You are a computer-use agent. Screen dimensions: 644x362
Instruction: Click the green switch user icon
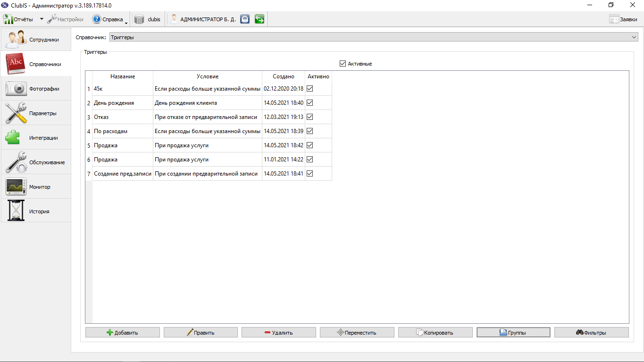(259, 19)
